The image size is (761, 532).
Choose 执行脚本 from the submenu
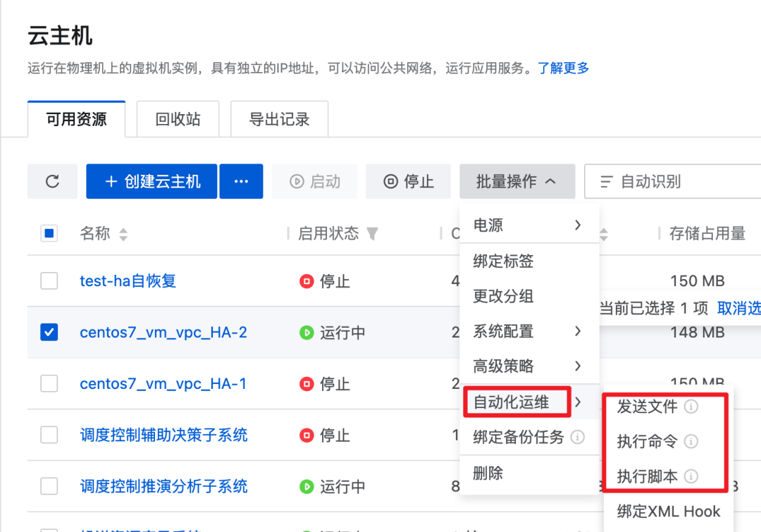(647, 476)
